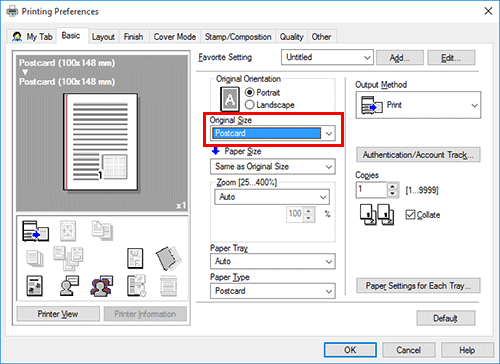
Task: Select the Landscape orientation radio button
Action: pos(249,105)
